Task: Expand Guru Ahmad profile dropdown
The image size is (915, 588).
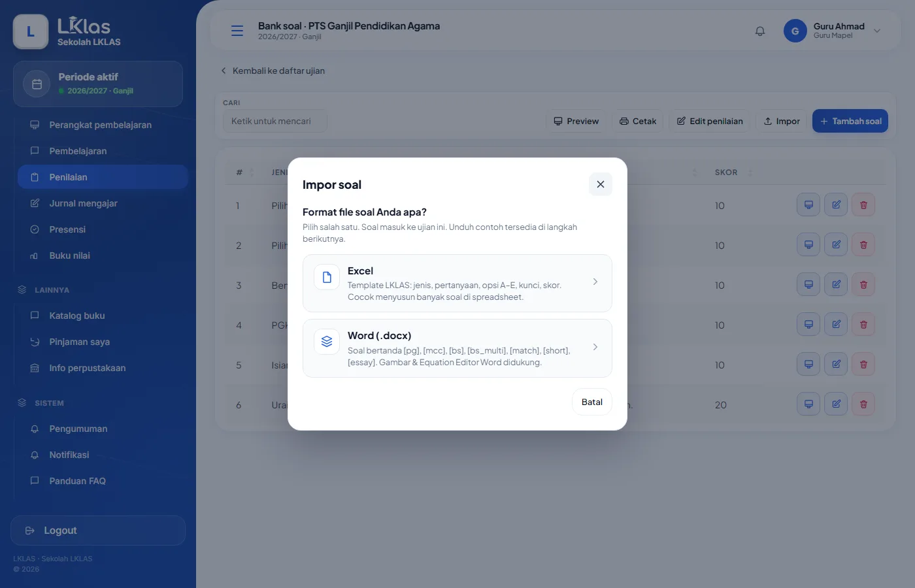Action: 877,31
